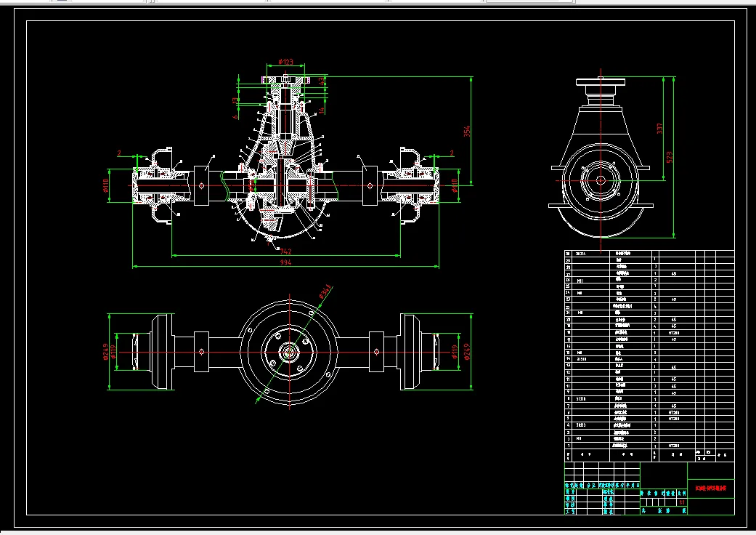Select the 14 dimension right of pinion
The height and width of the screenshot is (535, 756).
pos(322,110)
